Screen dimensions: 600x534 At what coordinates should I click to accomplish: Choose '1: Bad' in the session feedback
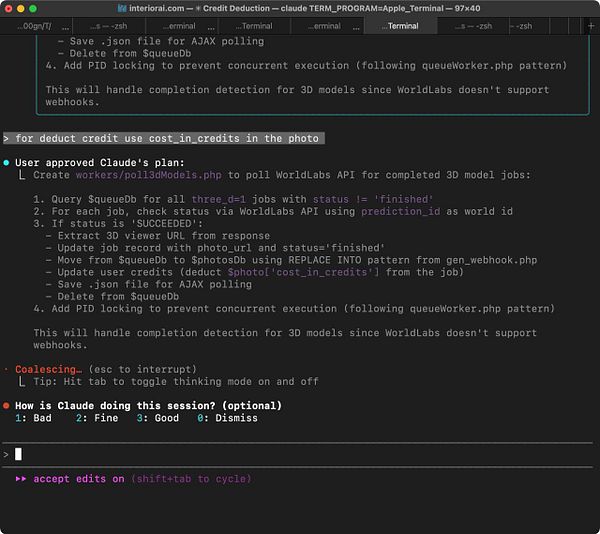pyautogui.click(x=33, y=418)
